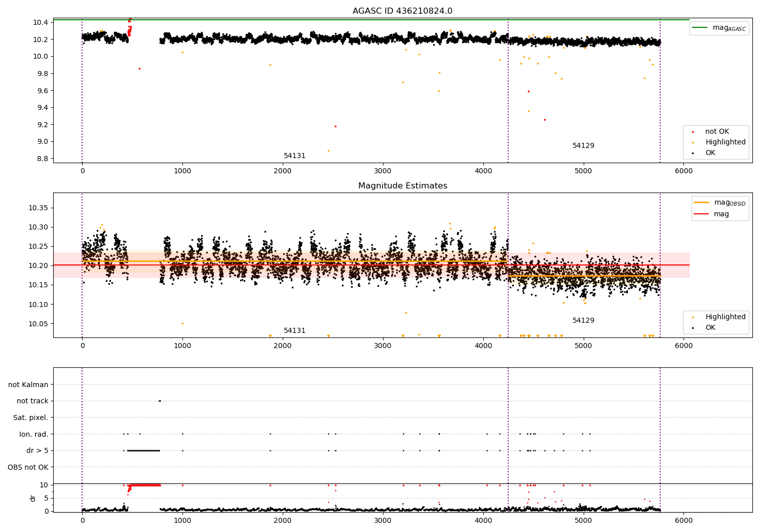Screen dimensions: 760x532
Task: Click the red 'mag' legend entry in middle plot
Action: [x=712, y=214]
